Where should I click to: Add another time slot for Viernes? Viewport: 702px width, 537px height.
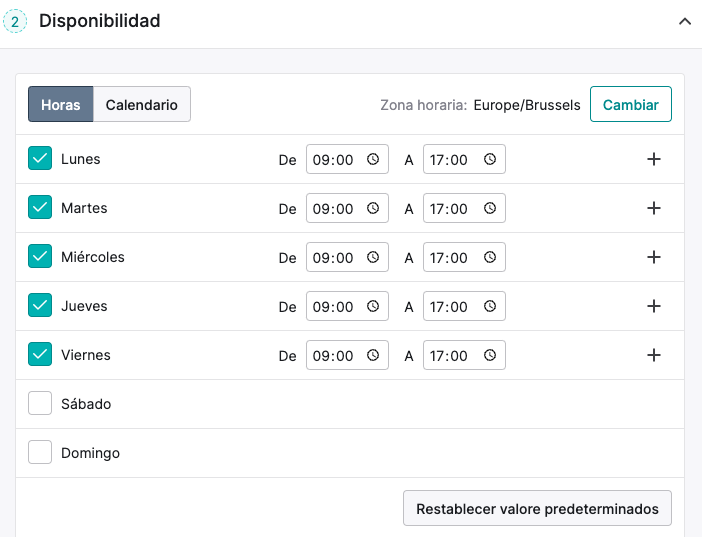coord(654,355)
